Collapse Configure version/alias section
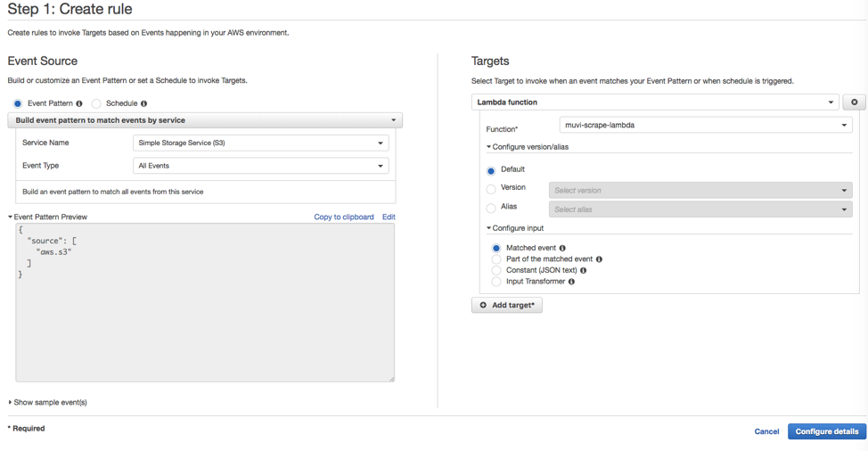 528,147
